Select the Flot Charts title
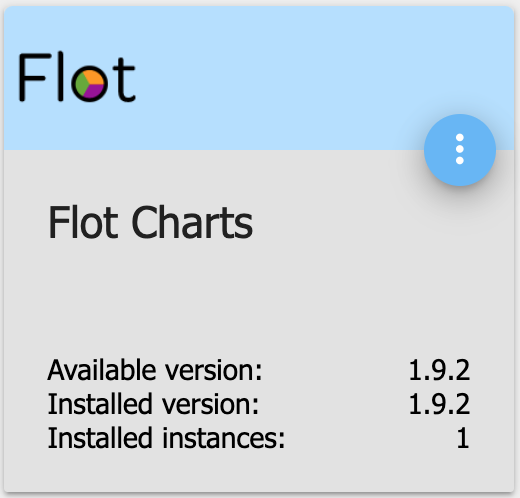This screenshot has width=520, height=498. (x=150, y=222)
